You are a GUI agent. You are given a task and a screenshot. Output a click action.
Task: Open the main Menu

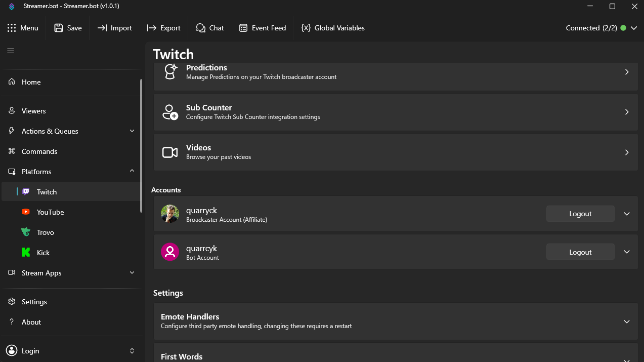click(23, 28)
